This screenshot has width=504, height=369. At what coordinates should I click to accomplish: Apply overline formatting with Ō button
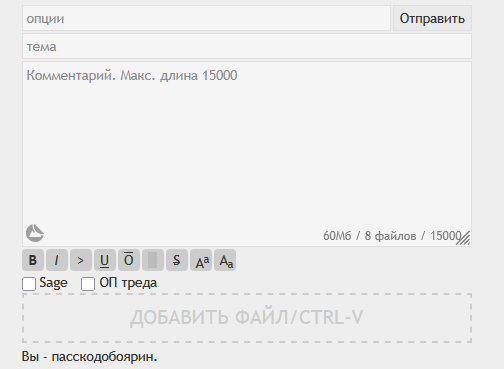pos(129,260)
